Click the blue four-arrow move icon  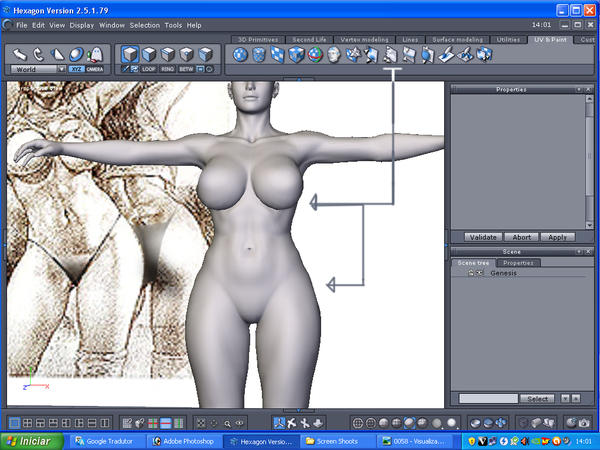point(501,423)
